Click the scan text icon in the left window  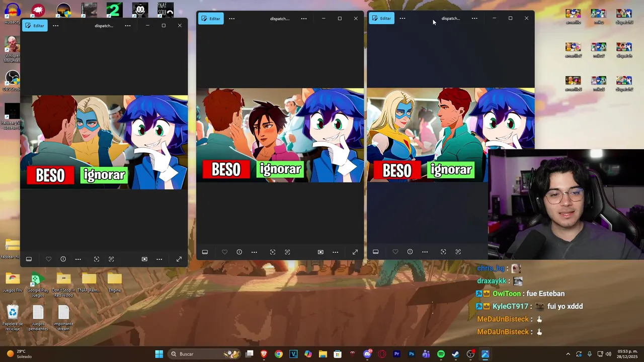coord(111,259)
